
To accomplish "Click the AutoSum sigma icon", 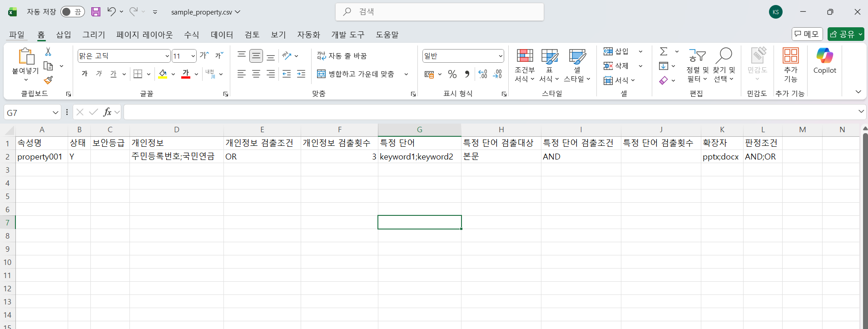I will click(664, 51).
